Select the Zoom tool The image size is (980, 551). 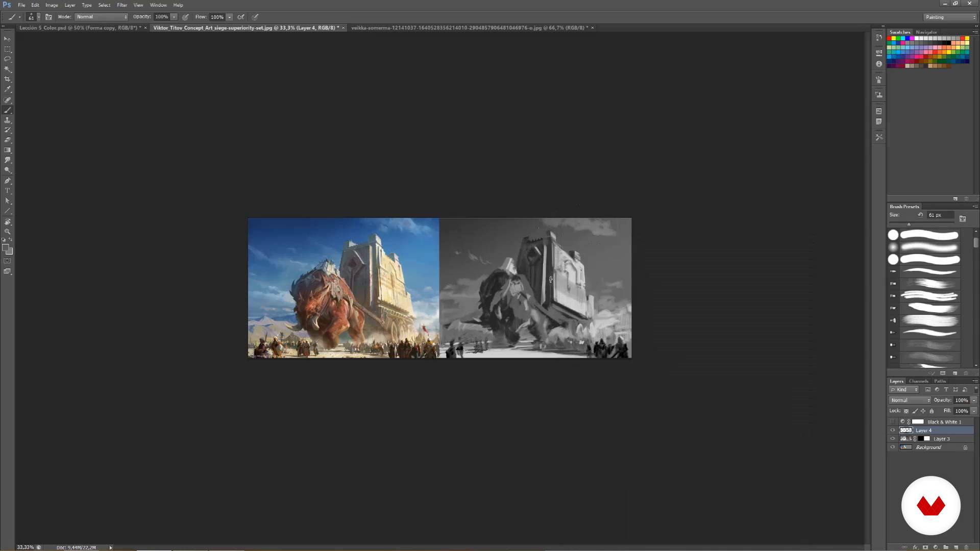(7, 232)
